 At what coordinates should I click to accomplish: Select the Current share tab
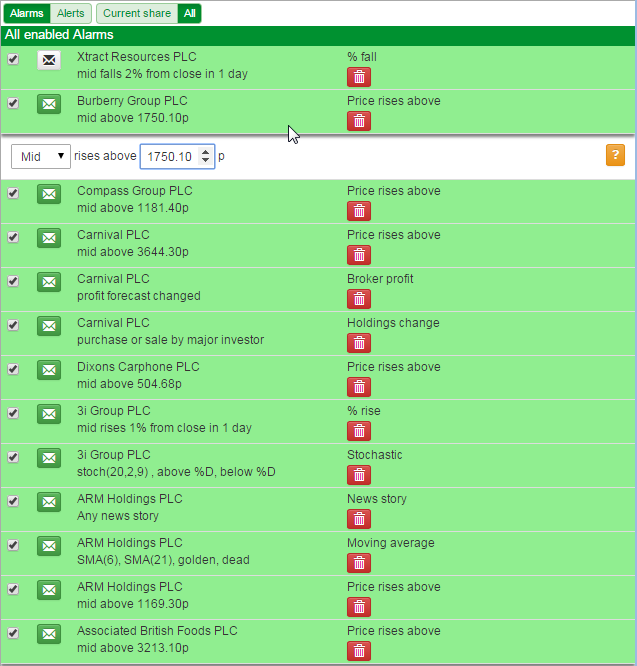click(136, 13)
